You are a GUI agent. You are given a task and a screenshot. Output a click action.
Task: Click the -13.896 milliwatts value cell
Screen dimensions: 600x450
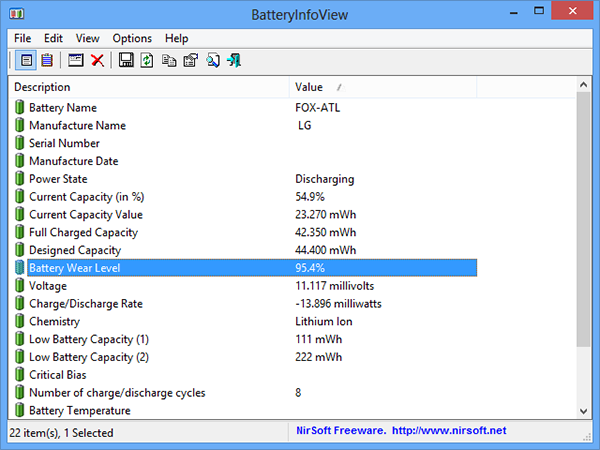[338, 303]
